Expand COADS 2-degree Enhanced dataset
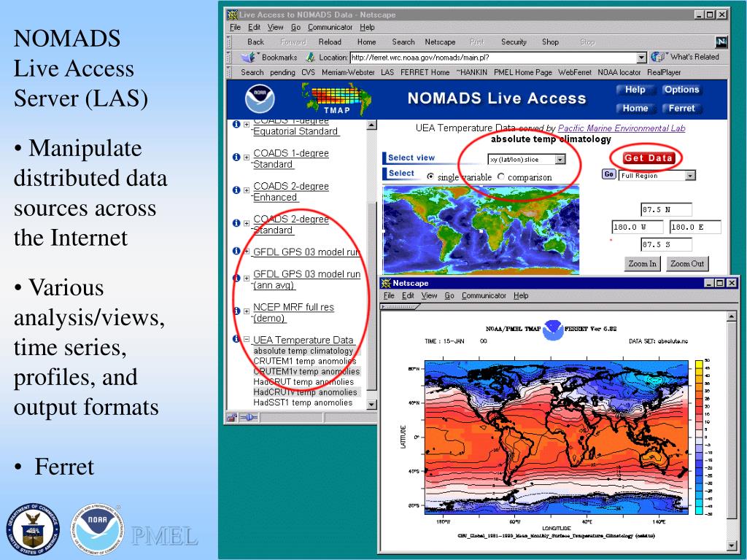 247,190
